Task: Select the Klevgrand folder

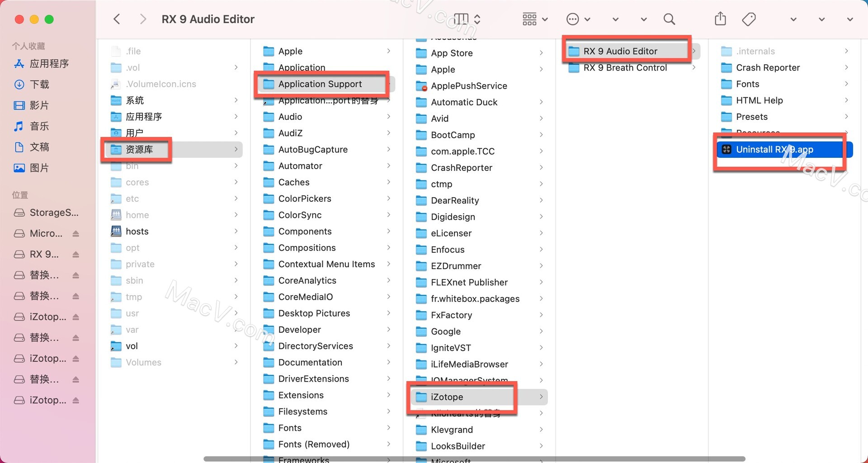Action: point(479,430)
